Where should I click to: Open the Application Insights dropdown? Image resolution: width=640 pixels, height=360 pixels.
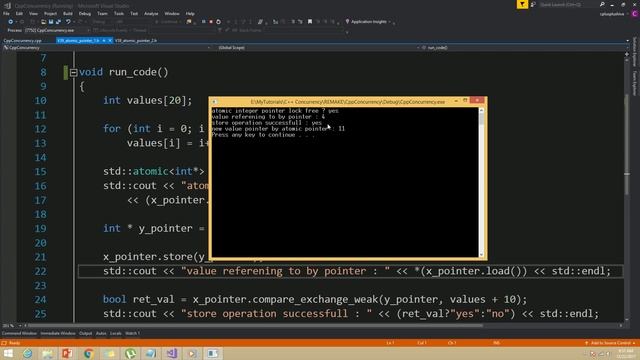369,22
